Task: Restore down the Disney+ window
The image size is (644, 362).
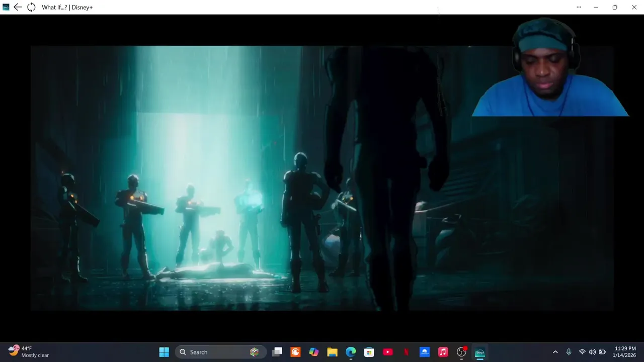Action: pos(615,7)
